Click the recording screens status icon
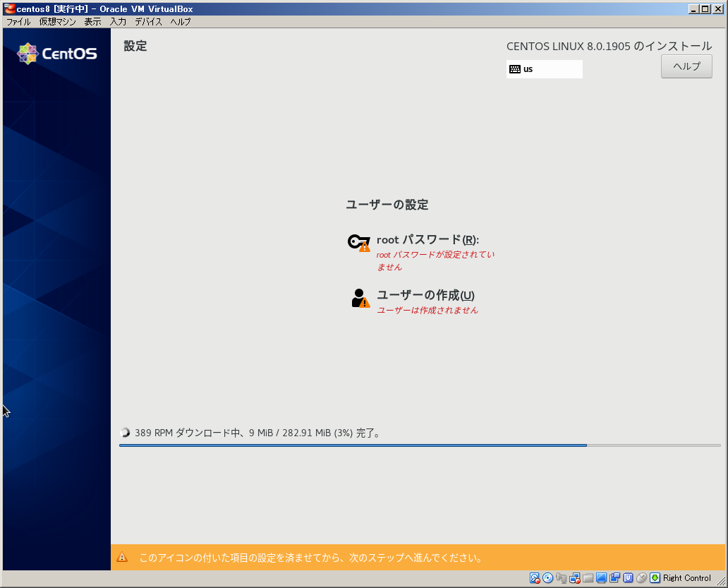 (614, 578)
